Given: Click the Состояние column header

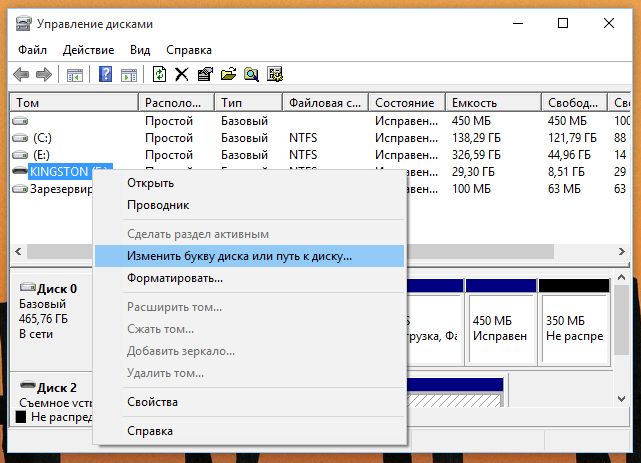Looking at the screenshot, I should click(407, 102).
